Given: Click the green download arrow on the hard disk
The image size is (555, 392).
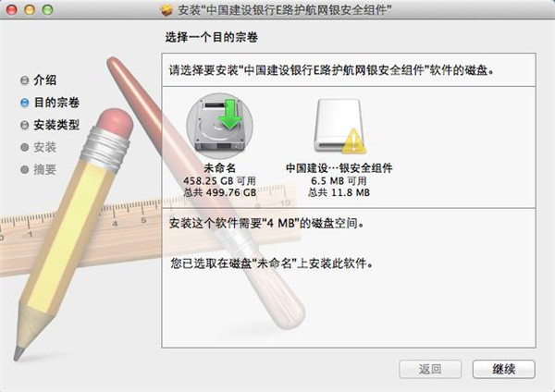Looking at the screenshot, I should [229, 114].
